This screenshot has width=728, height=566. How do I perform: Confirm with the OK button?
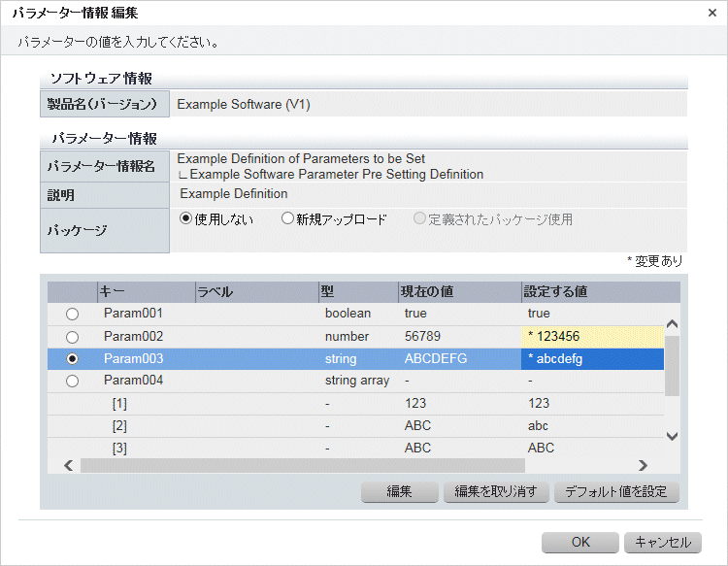pyautogui.click(x=580, y=542)
